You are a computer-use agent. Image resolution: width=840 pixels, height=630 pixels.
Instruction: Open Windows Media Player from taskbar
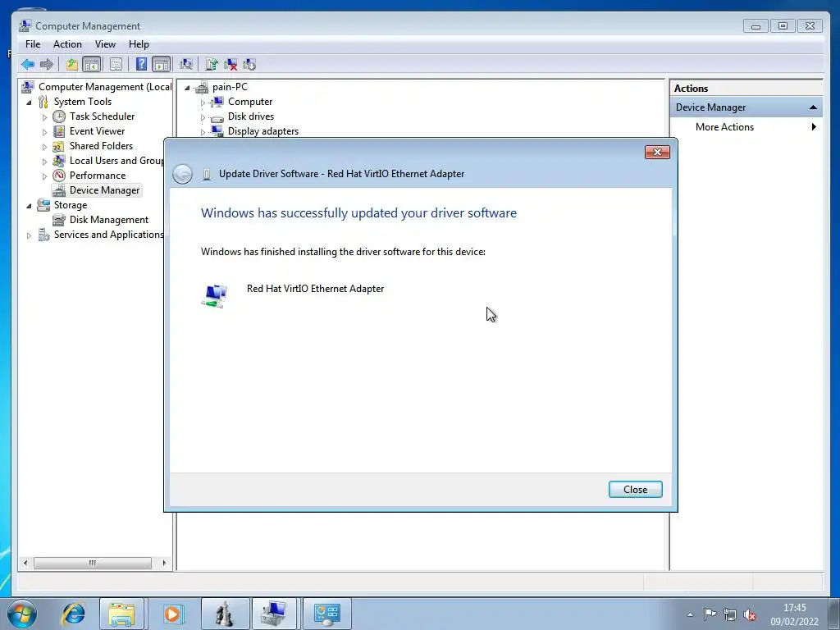172,614
